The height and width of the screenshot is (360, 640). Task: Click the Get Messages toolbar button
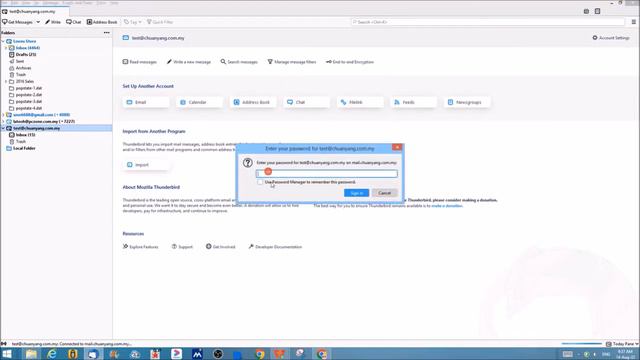click(18, 22)
